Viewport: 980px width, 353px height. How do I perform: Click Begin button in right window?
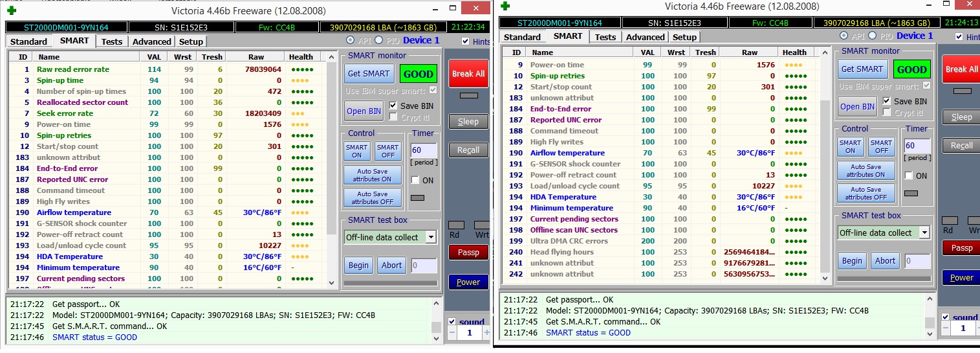tap(853, 260)
